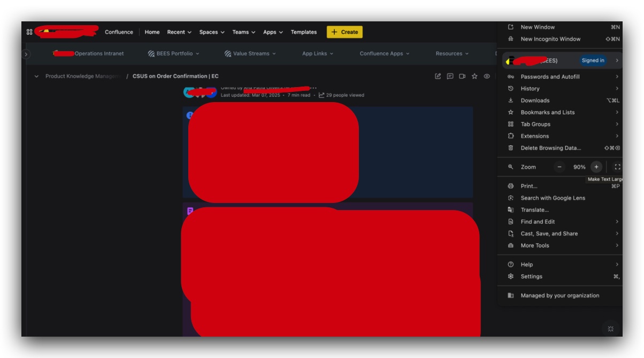Select Search with Google Lens

[559, 198]
